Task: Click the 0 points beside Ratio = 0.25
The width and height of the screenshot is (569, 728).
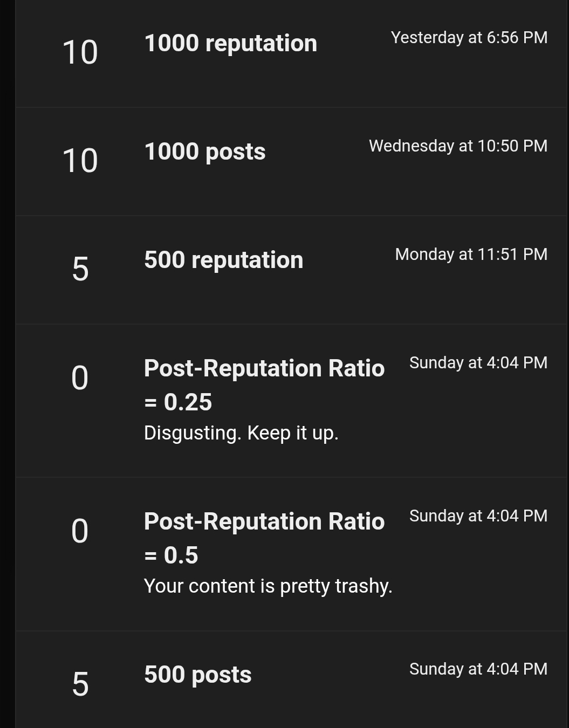Action: [x=80, y=378]
